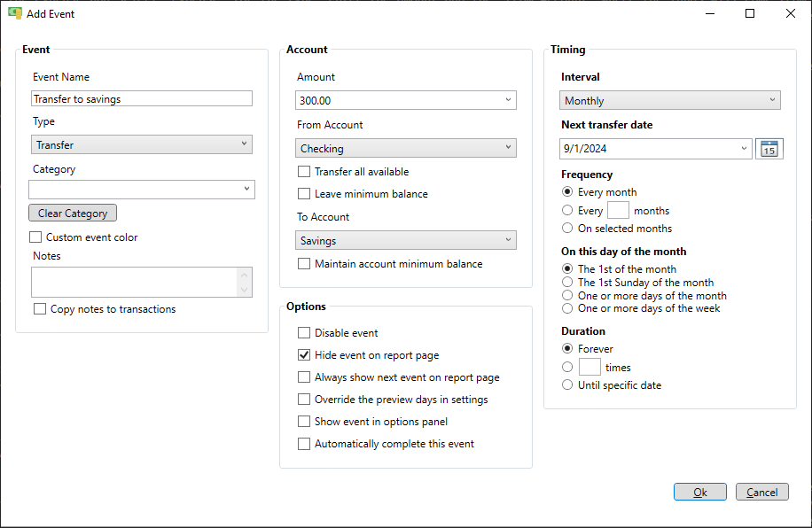Click the months count input box
812x528 pixels.
(618, 210)
